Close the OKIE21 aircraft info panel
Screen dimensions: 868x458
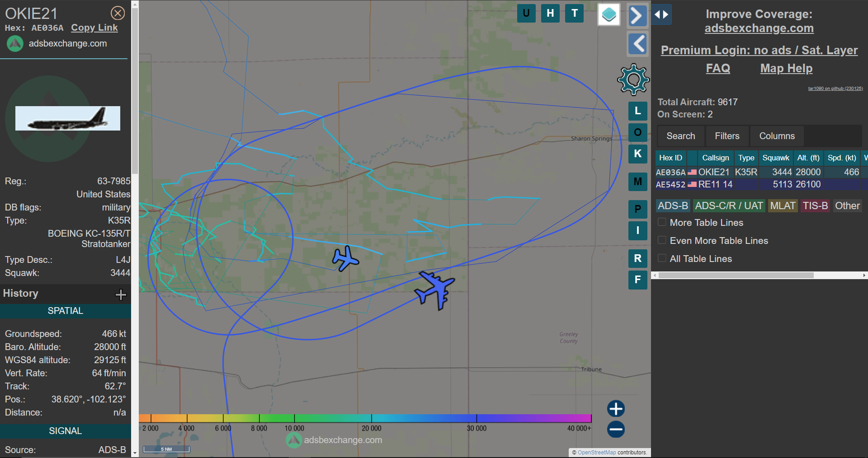[x=118, y=13]
